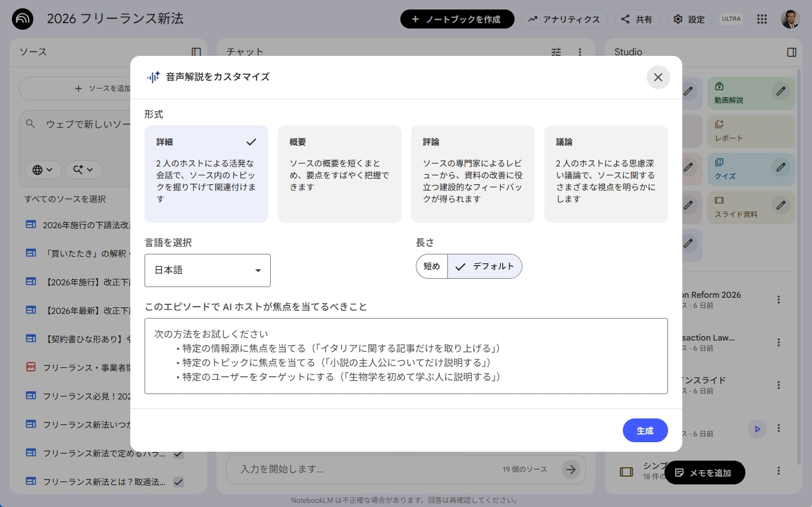Set length to デフォルト
This screenshot has width=812, height=507.
tap(485, 266)
